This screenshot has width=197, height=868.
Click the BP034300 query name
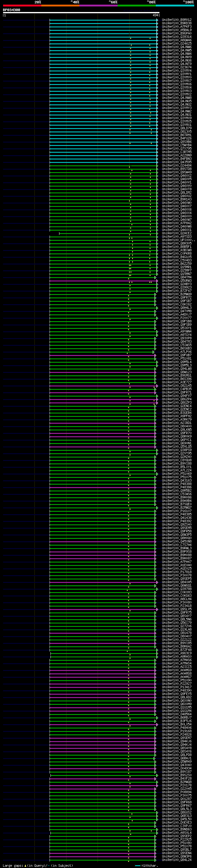pyautogui.click(x=11, y=10)
